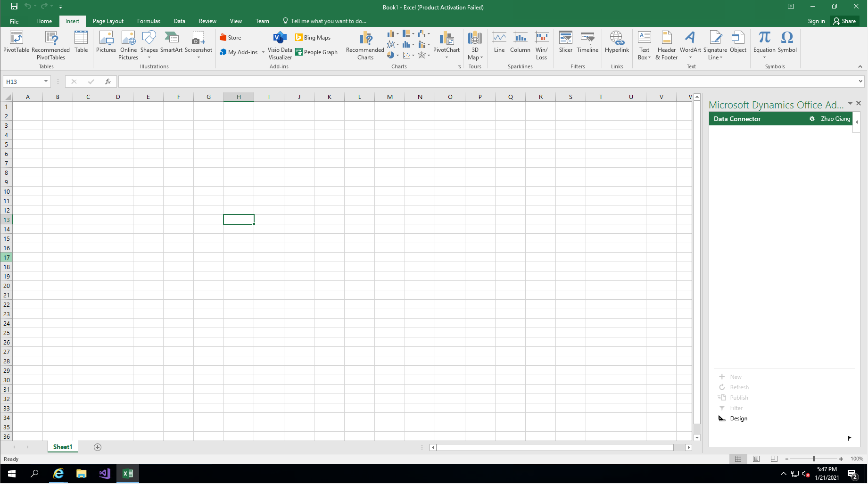The width and height of the screenshot is (868, 484).
Task: Expand the Name Box dropdown
Action: pos(46,82)
